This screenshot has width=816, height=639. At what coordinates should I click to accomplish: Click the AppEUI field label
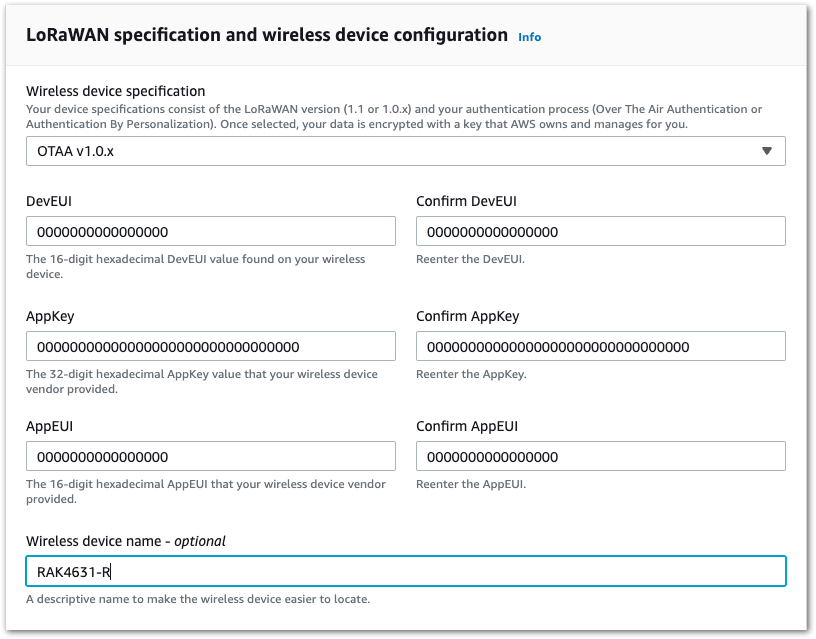click(x=50, y=427)
